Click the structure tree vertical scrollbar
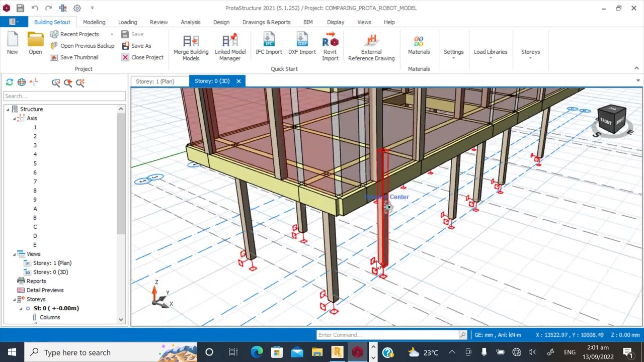 pyautogui.click(x=121, y=173)
